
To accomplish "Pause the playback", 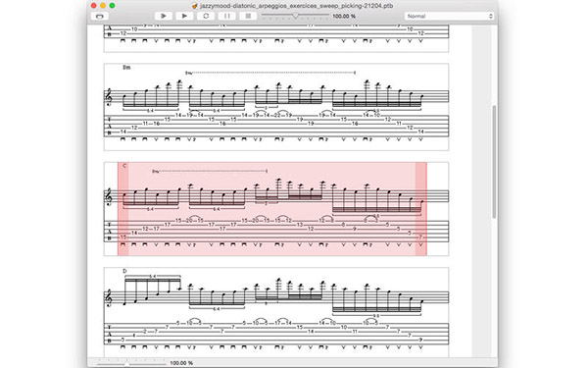I will [227, 16].
